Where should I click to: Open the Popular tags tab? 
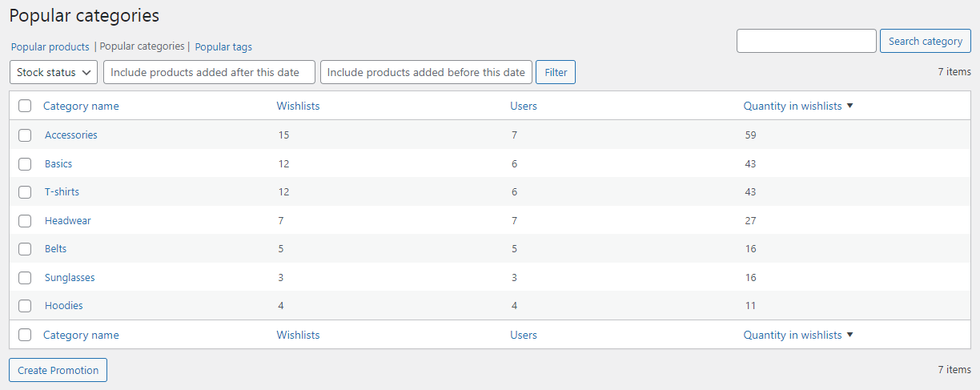coord(223,47)
